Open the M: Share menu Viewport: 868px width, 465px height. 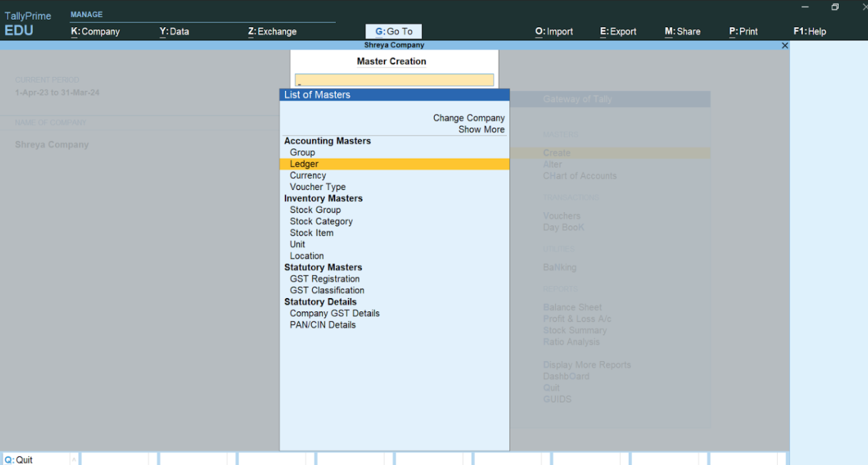click(682, 31)
